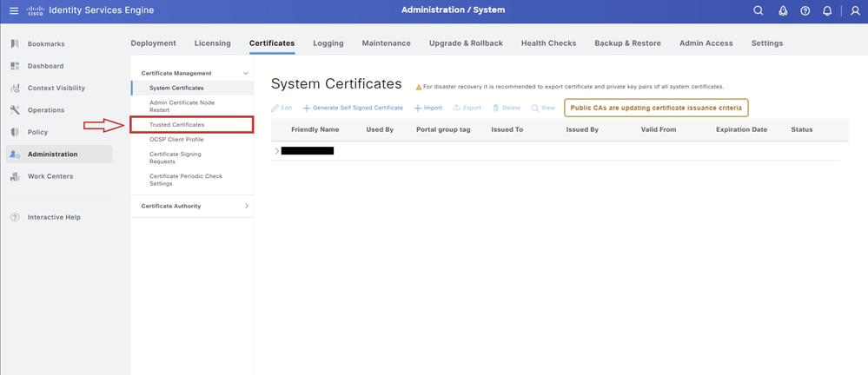Expand the Certificate Authority section
868x375 pixels.
click(247, 206)
